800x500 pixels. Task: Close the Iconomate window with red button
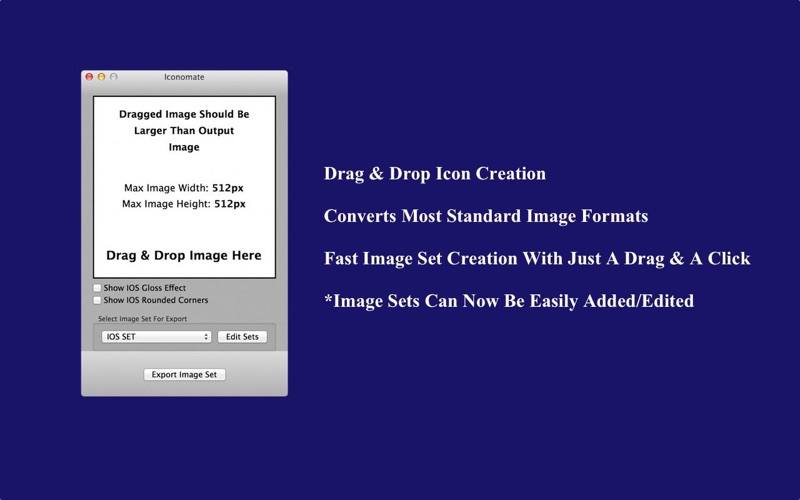tap(89, 77)
